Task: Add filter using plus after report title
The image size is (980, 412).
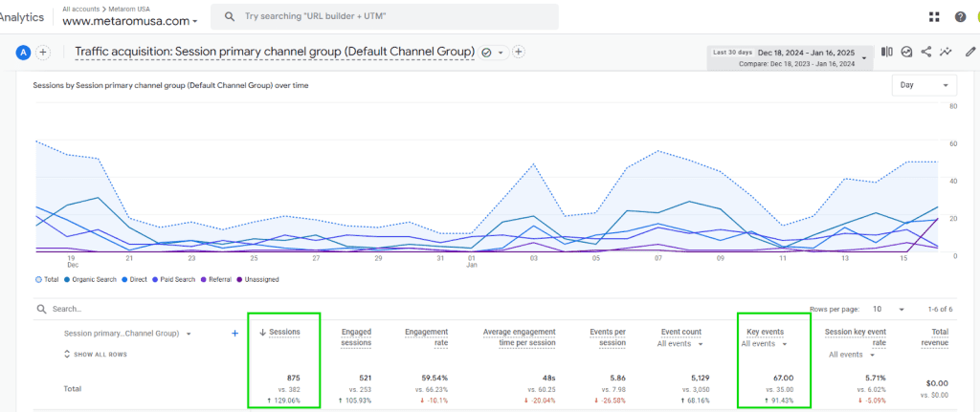Action: click(x=518, y=53)
